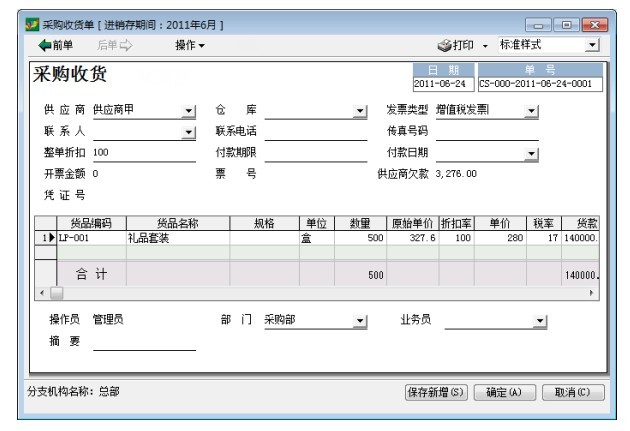Screen dimensions: 630x431
Task: Go to previous document with 前单 arrow
Action: tap(55, 45)
